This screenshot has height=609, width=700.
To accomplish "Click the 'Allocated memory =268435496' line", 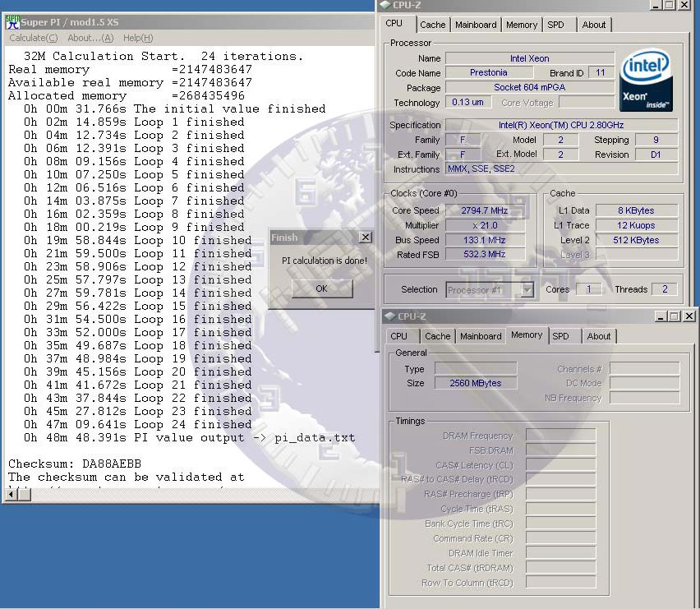I will click(127, 95).
